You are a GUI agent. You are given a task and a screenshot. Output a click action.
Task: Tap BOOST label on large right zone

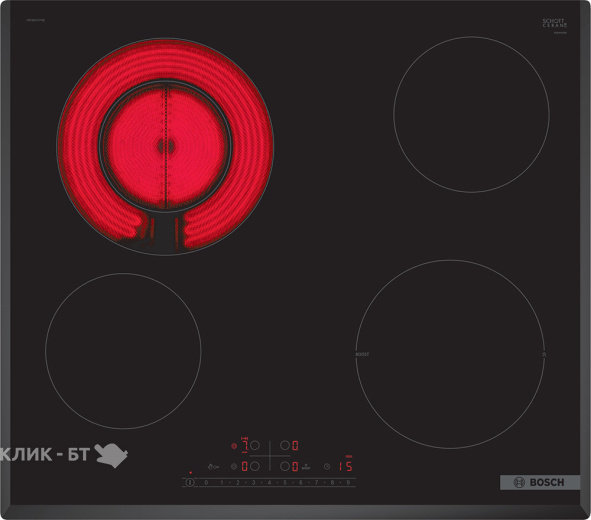362,355
